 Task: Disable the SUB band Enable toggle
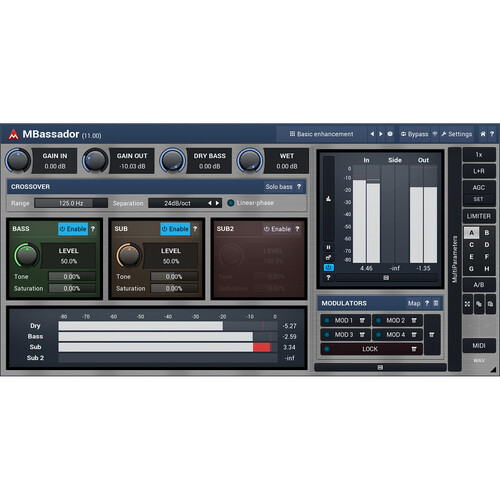tap(175, 229)
